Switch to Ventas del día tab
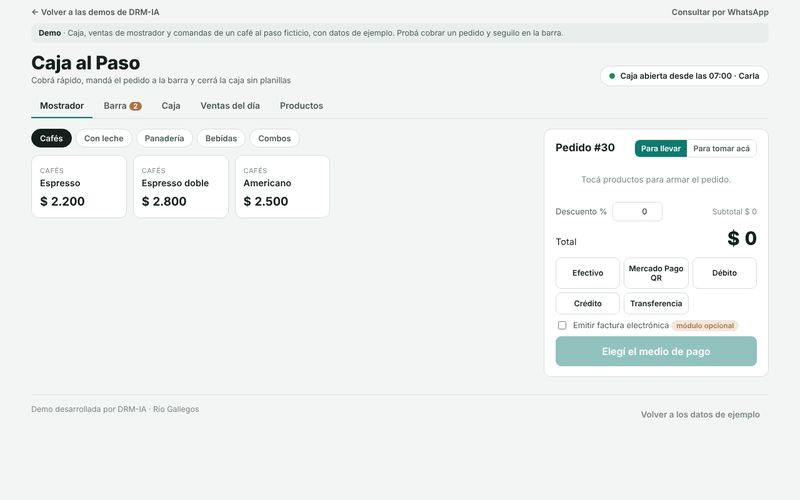 click(x=230, y=106)
